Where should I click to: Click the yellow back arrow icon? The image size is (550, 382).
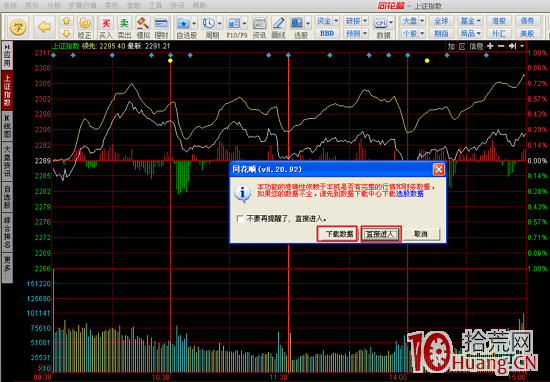(45, 27)
